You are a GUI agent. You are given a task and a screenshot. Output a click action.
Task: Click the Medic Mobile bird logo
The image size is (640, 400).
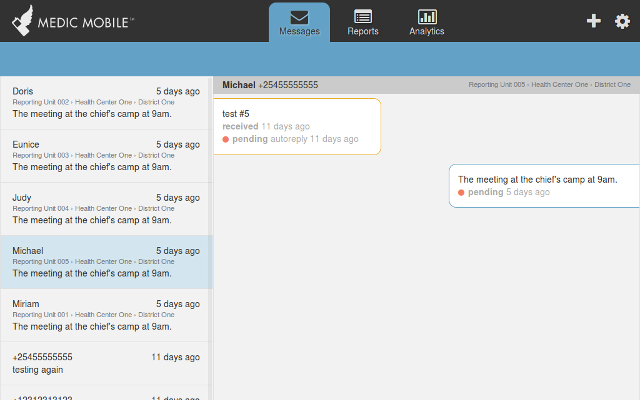click(22, 20)
